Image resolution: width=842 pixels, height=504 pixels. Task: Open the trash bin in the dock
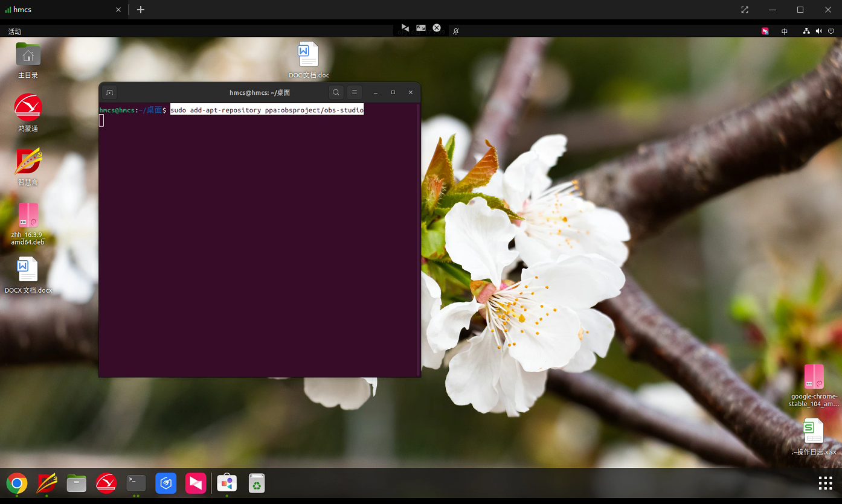(257, 483)
